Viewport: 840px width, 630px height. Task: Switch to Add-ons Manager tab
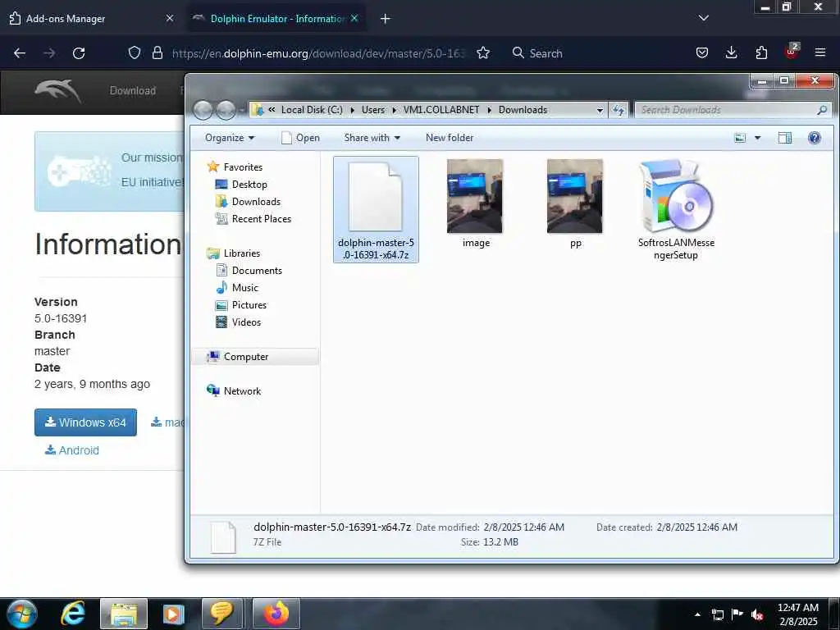pos(91,19)
